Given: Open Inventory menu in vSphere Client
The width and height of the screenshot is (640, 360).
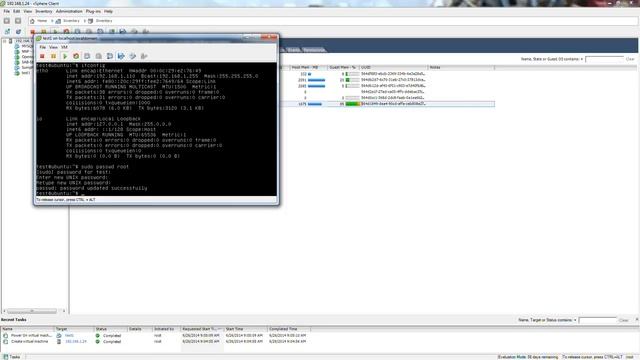Looking at the screenshot, I should click(x=44, y=11).
